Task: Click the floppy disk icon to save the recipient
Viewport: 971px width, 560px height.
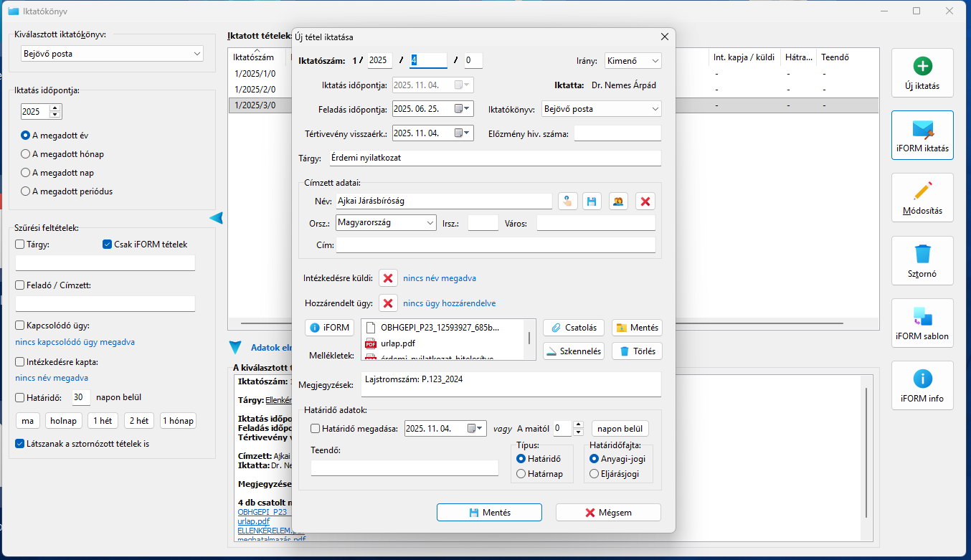Action: (592, 201)
